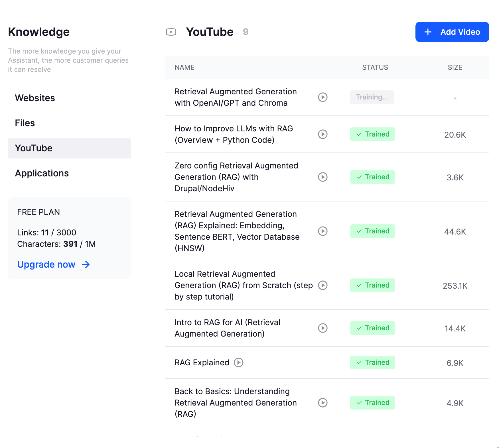Click the 'Retrieval Augmented Generation with OpenAI/GPT' title

[236, 97]
